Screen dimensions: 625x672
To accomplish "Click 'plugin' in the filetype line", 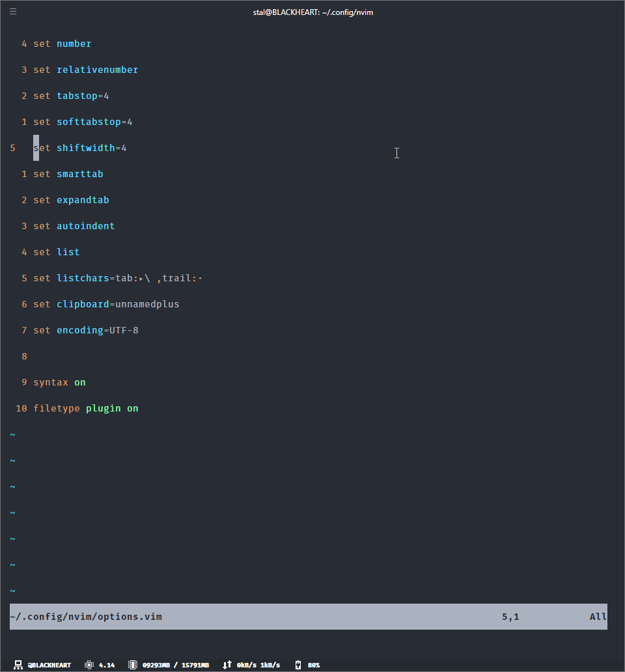I will click(103, 408).
